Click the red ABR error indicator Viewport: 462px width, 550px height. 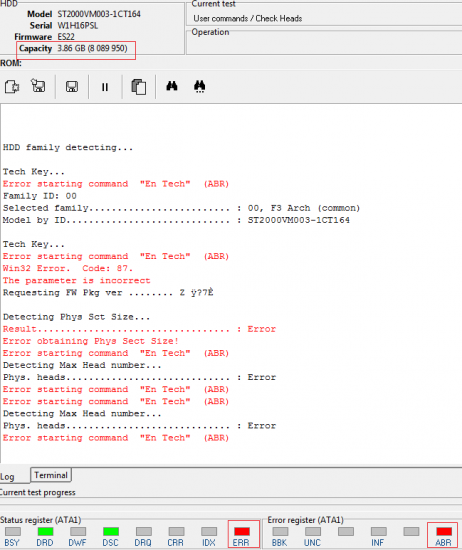(444, 532)
